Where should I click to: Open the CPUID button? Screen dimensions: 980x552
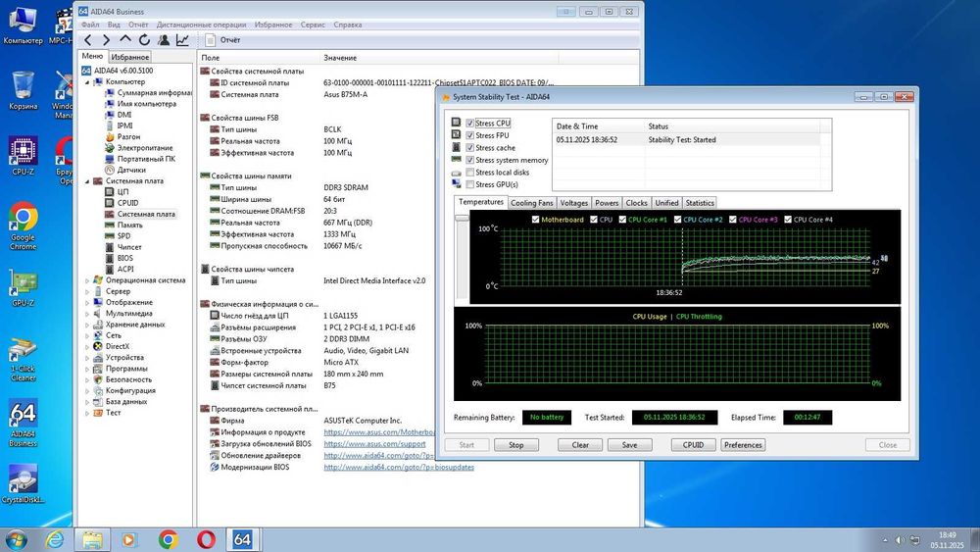point(693,445)
